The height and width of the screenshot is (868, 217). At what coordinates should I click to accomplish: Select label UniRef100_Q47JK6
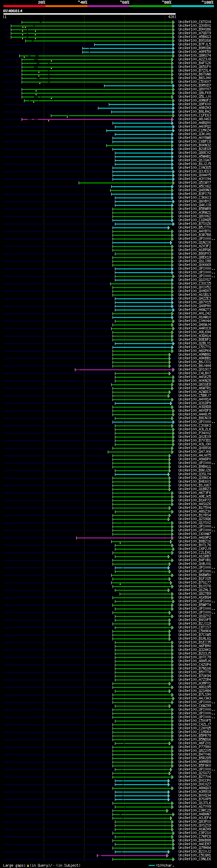[195, 452]
